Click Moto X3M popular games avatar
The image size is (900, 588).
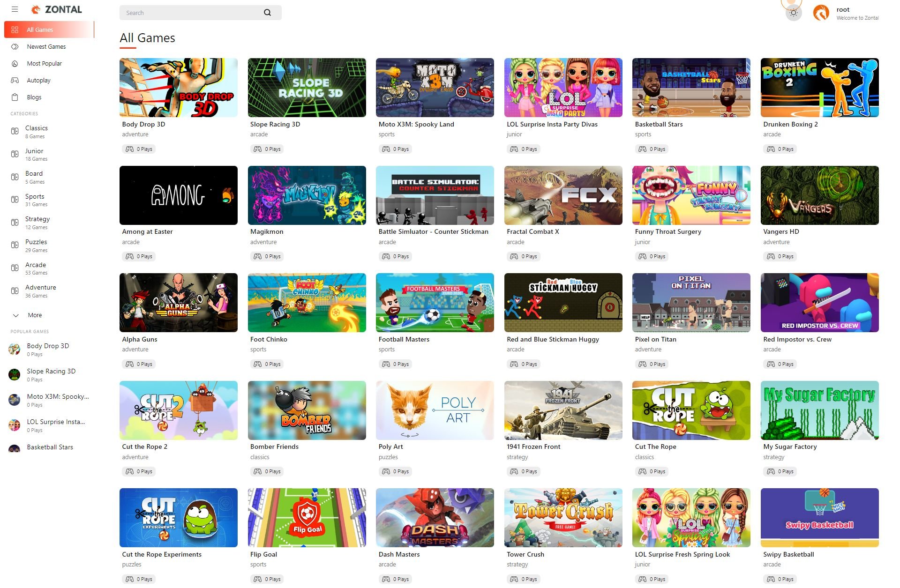pyautogui.click(x=15, y=400)
